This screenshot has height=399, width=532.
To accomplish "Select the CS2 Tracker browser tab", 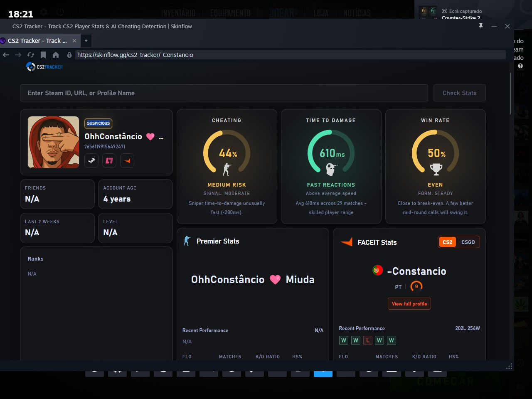I will click(x=37, y=41).
